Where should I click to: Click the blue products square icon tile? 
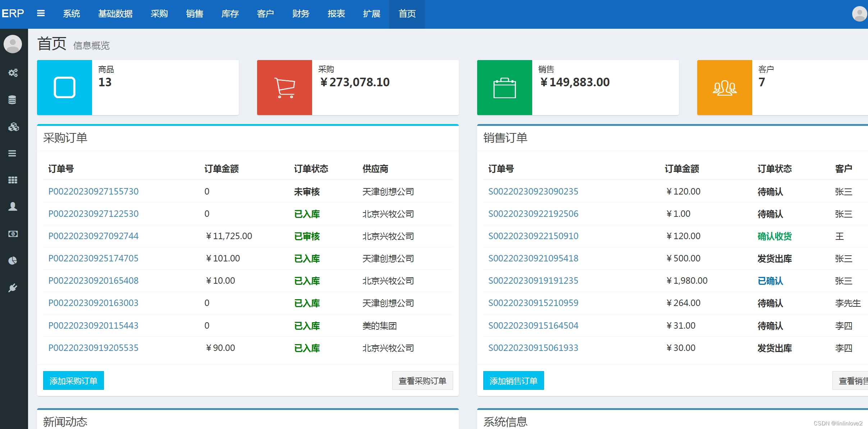pos(64,87)
